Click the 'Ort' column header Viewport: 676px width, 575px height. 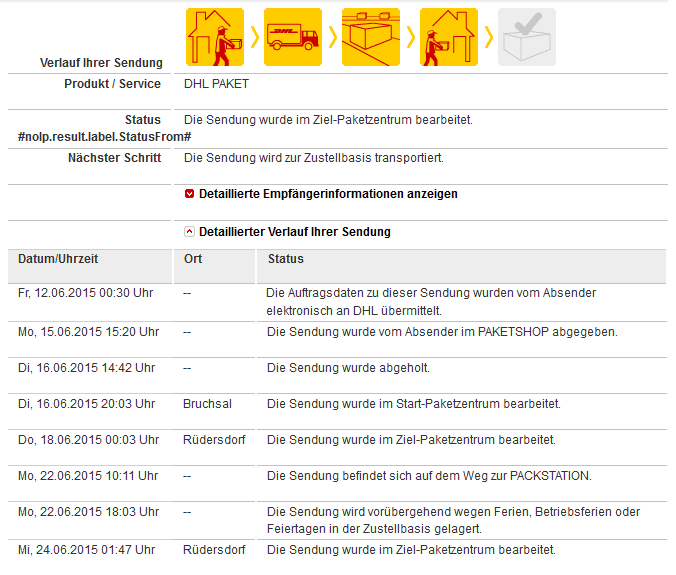[x=193, y=259]
